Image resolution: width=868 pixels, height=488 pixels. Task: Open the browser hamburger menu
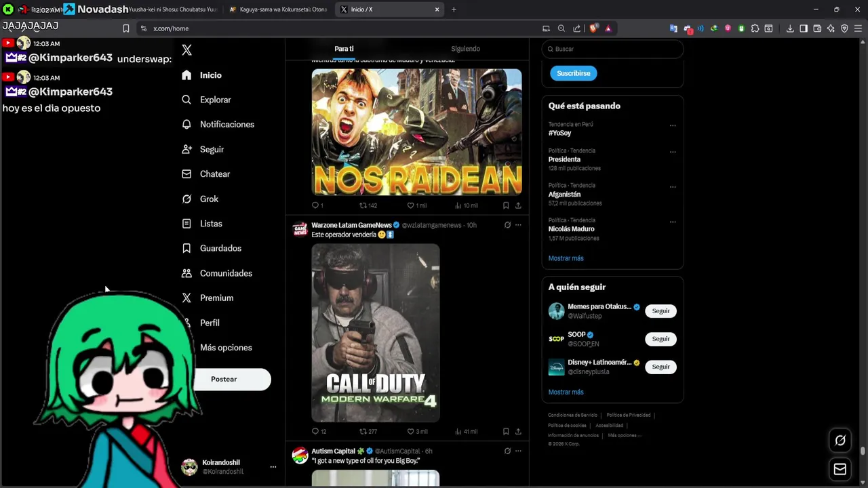[x=858, y=28]
